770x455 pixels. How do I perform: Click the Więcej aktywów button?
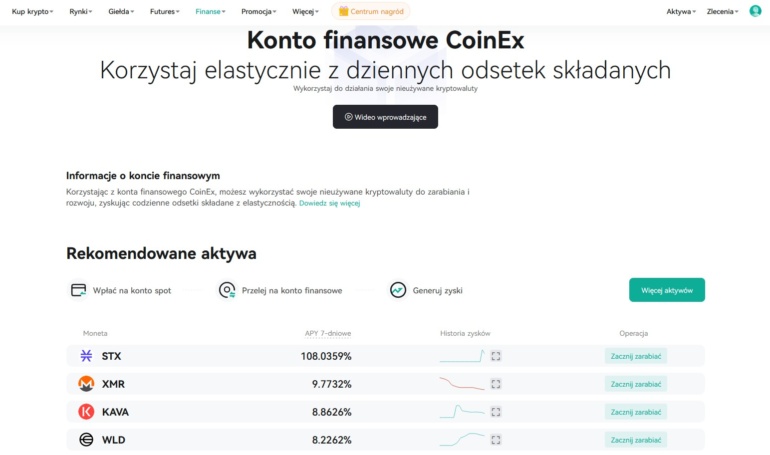667,290
